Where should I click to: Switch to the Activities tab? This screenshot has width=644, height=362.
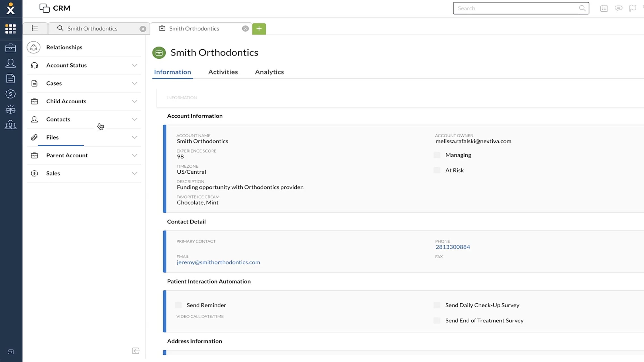223,72
